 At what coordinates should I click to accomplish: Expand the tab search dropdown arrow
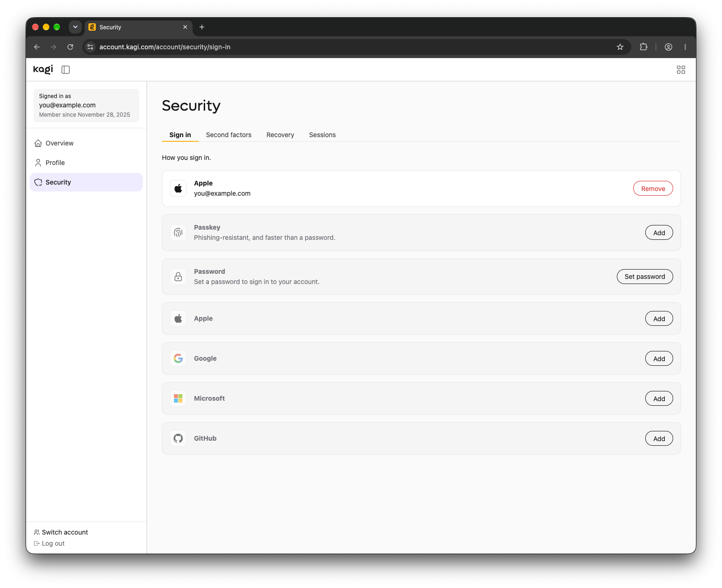[x=75, y=27]
